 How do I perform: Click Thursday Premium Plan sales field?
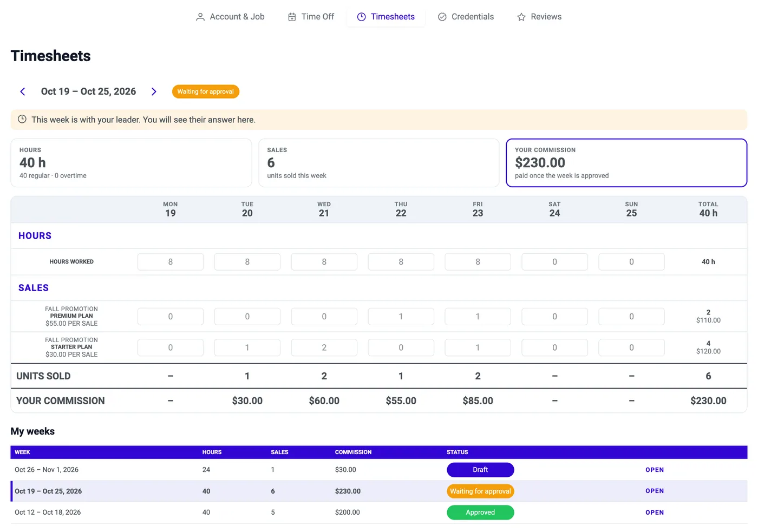[x=401, y=317]
